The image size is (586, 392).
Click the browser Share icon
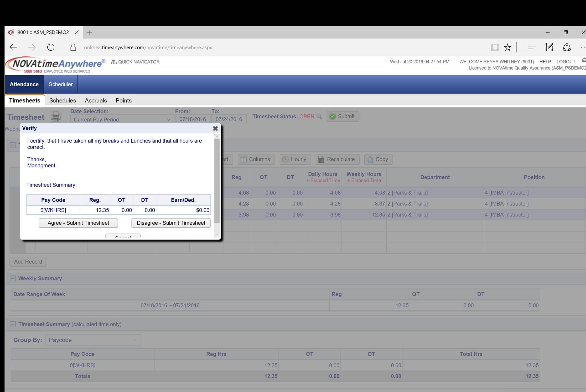[567, 47]
